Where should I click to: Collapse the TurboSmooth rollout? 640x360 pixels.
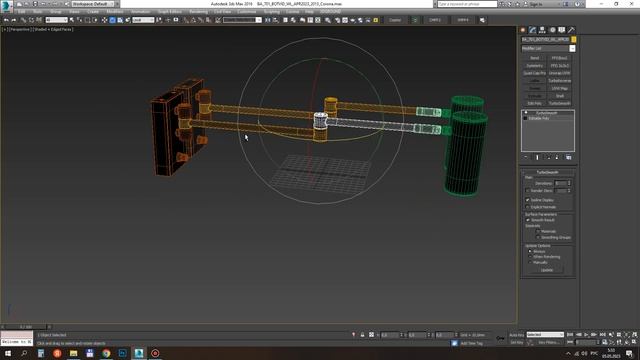coord(548,172)
